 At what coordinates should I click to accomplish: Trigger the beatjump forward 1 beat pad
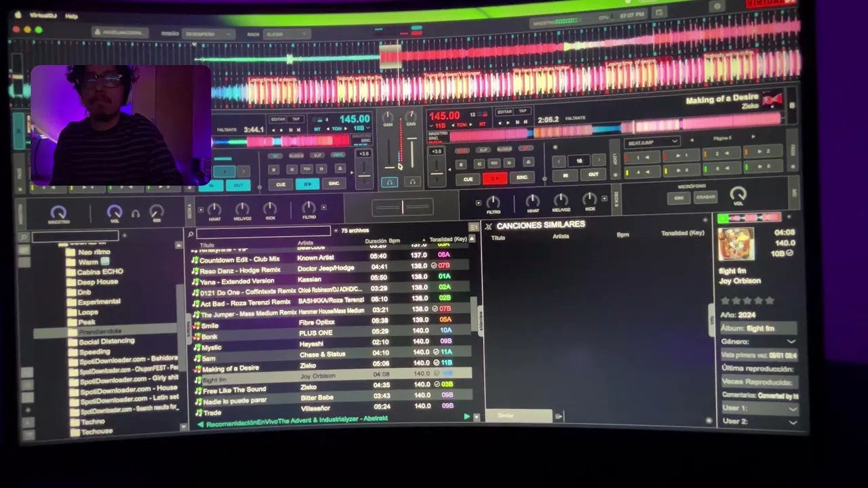[x=680, y=156]
